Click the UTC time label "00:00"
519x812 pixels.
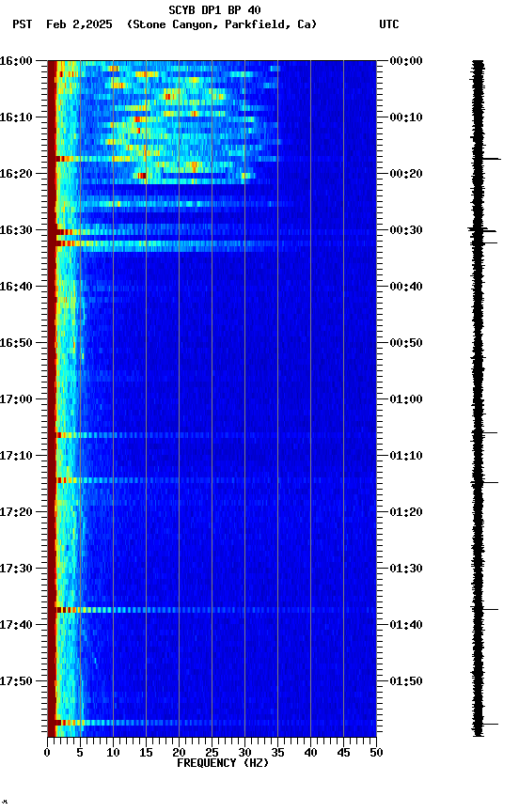coord(406,61)
